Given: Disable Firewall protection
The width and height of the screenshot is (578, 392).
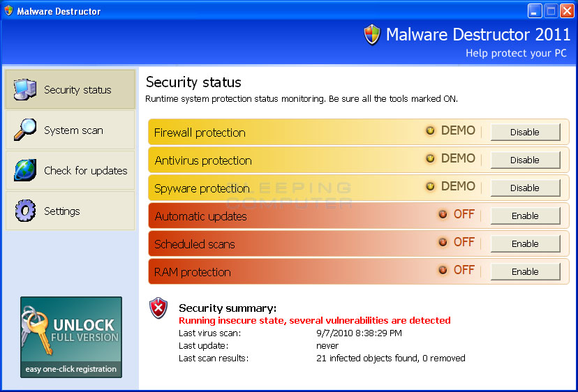Looking at the screenshot, I should click(x=525, y=132).
